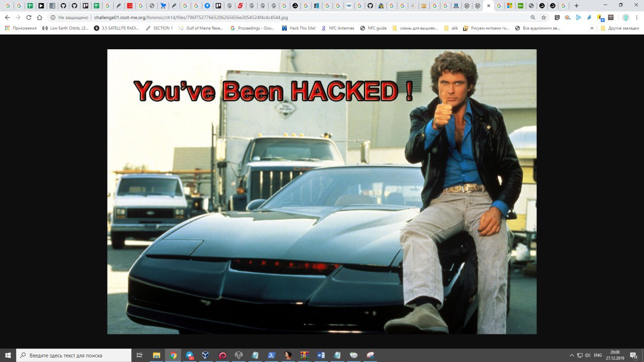This screenshot has height=362, width=644.
Task: Open the zoom magnifier in address bar
Action: click(533, 17)
